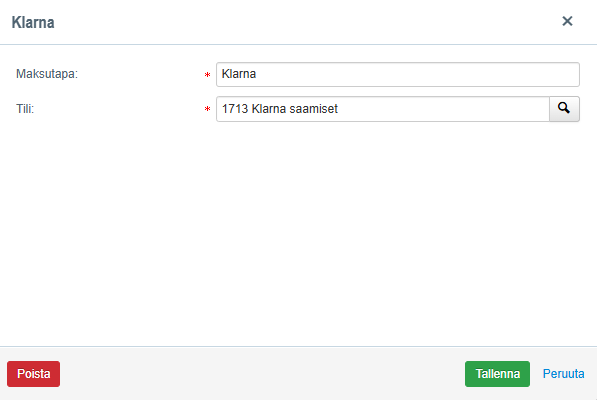Focus the Maksutapa text field
The width and height of the screenshot is (597, 400).
pos(398,74)
